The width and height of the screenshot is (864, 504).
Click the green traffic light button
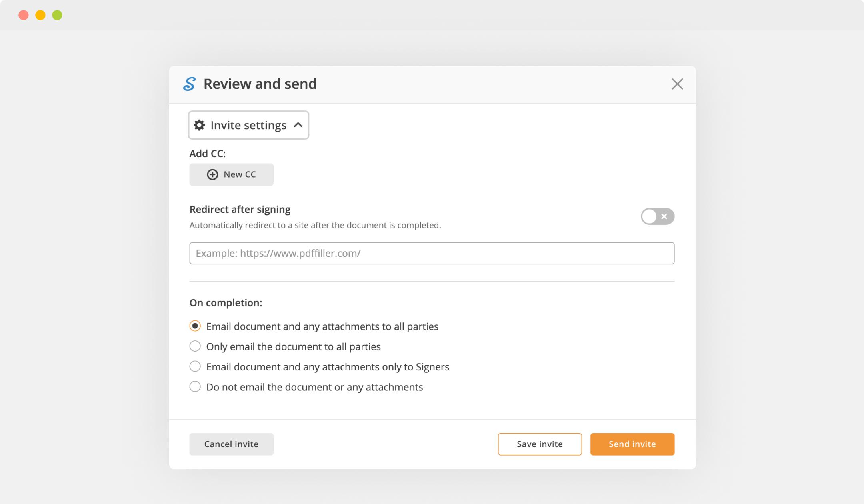(x=58, y=15)
